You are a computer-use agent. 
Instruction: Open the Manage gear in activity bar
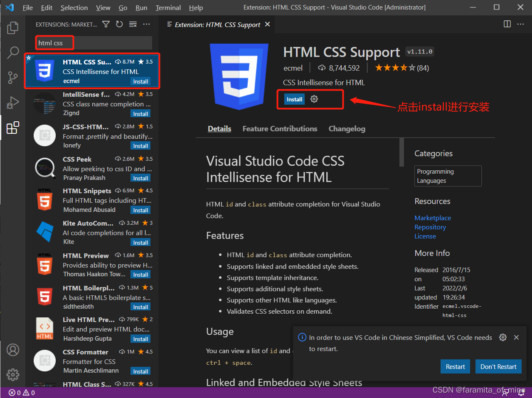click(x=13, y=375)
